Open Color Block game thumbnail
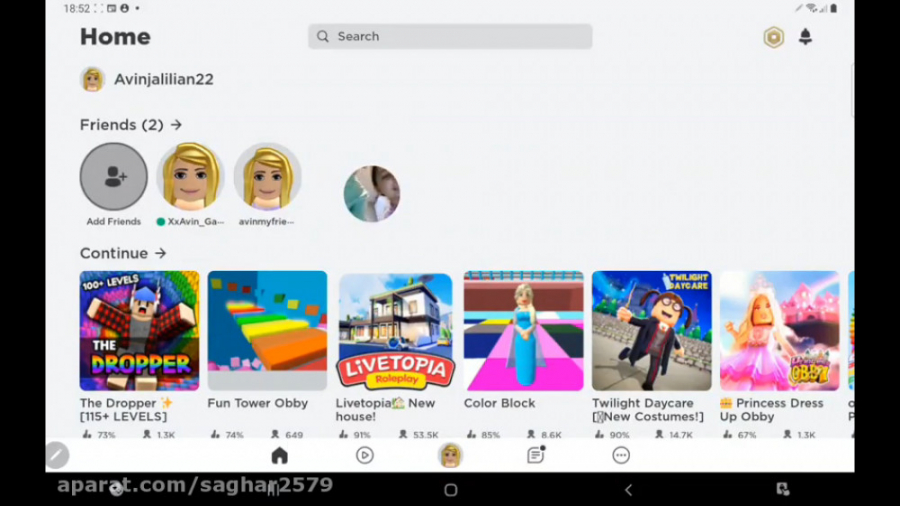 point(523,331)
